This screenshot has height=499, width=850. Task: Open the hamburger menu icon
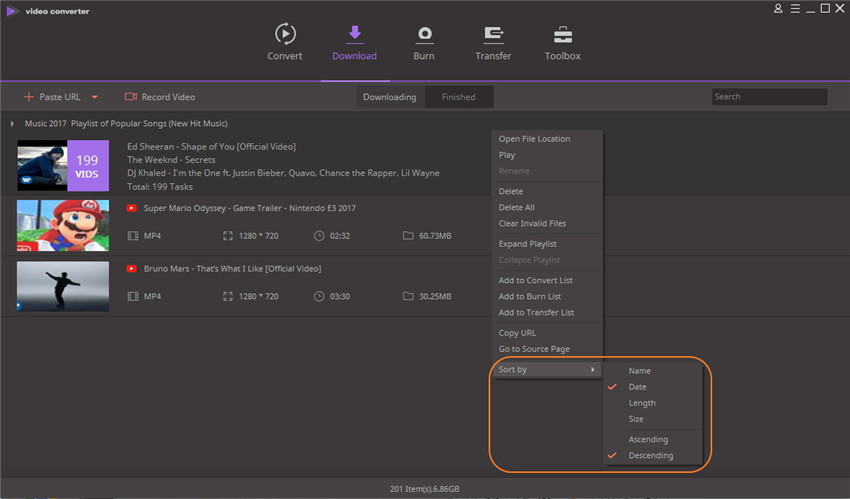pos(795,8)
